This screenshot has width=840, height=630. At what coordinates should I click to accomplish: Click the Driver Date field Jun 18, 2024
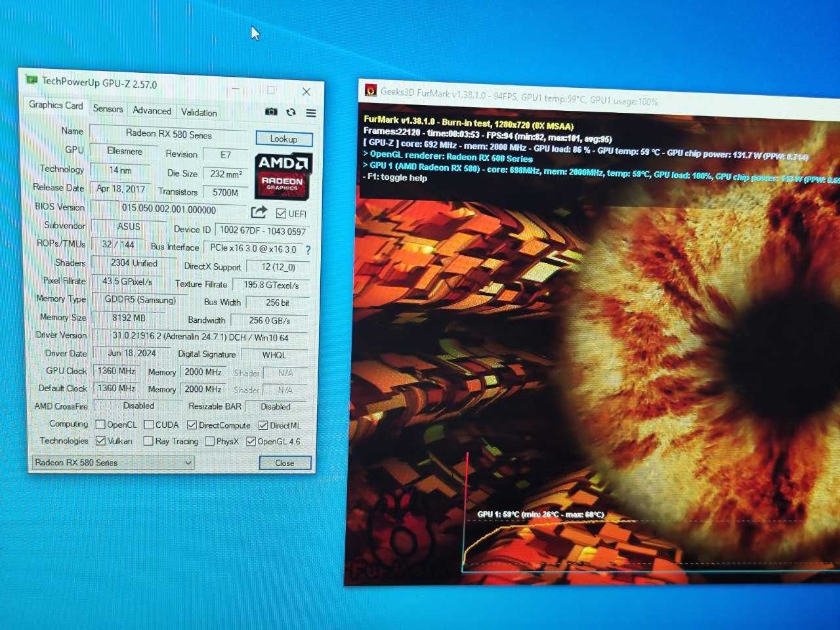[132, 353]
